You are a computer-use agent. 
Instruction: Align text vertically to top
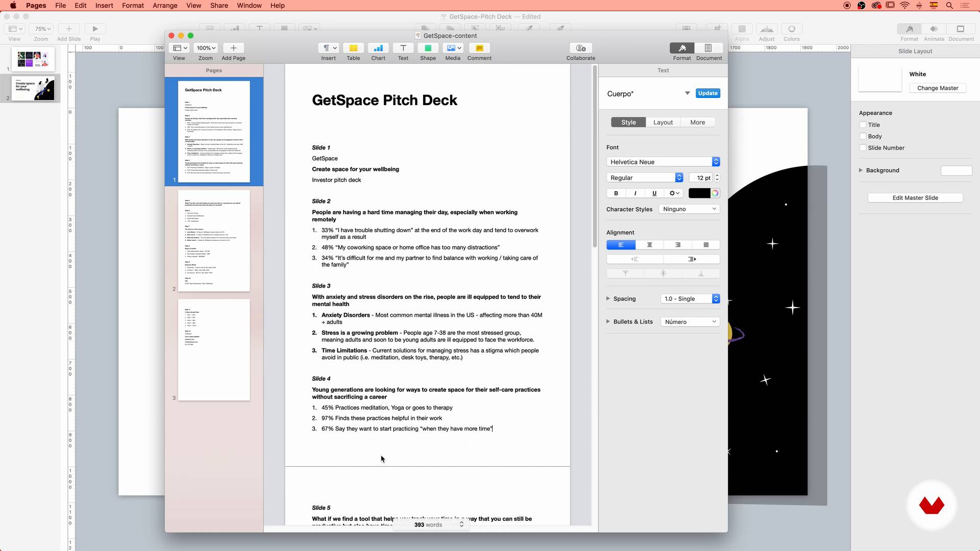click(625, 273)
